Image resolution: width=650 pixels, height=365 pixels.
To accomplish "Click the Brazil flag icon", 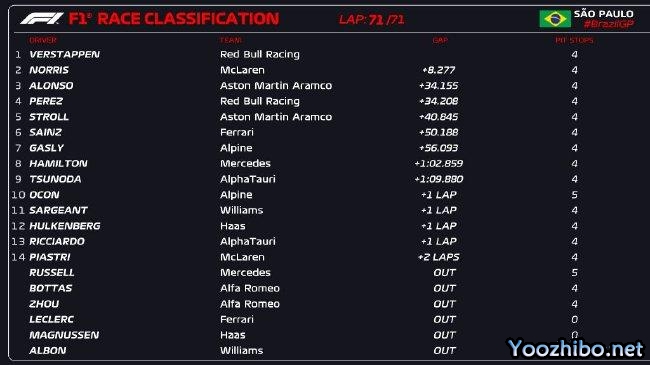I will click(x=555, y=19).
